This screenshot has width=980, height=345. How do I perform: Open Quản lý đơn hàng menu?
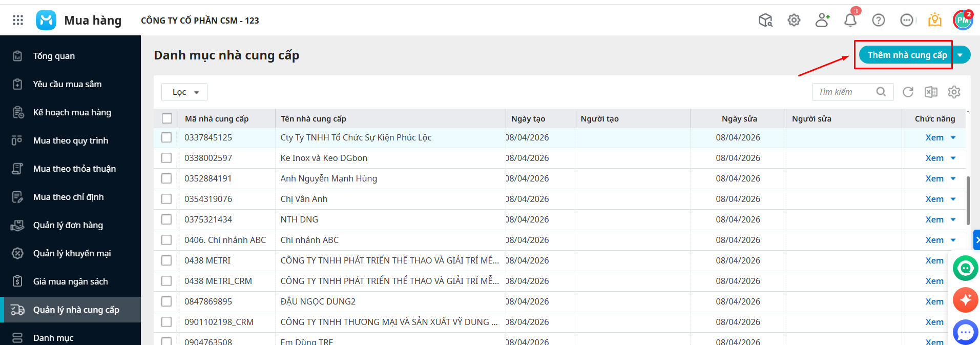coord(68,225)
